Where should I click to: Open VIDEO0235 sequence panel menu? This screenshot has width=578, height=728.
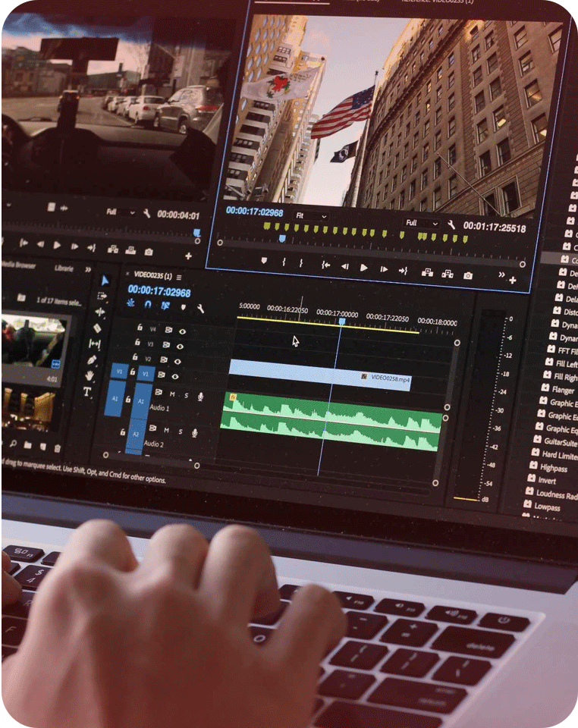point(178,276)
